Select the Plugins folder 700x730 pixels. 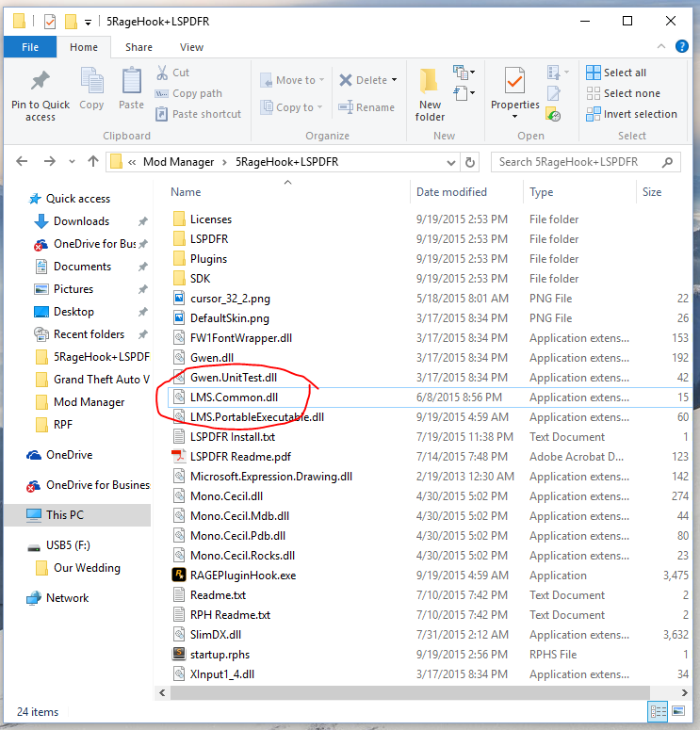coord(208,259)
